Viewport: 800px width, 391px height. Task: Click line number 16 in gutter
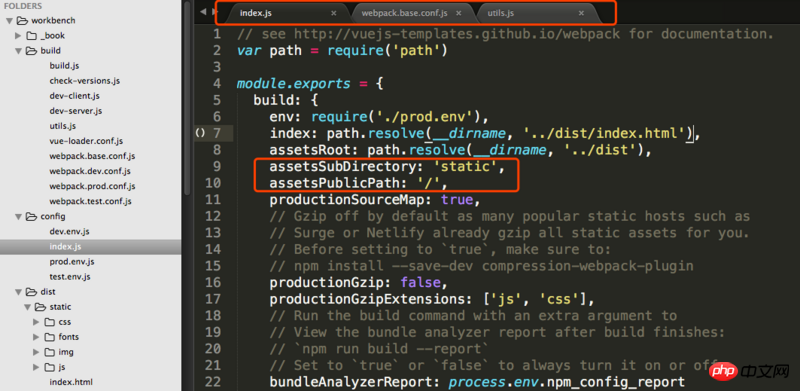click(213, 282)
